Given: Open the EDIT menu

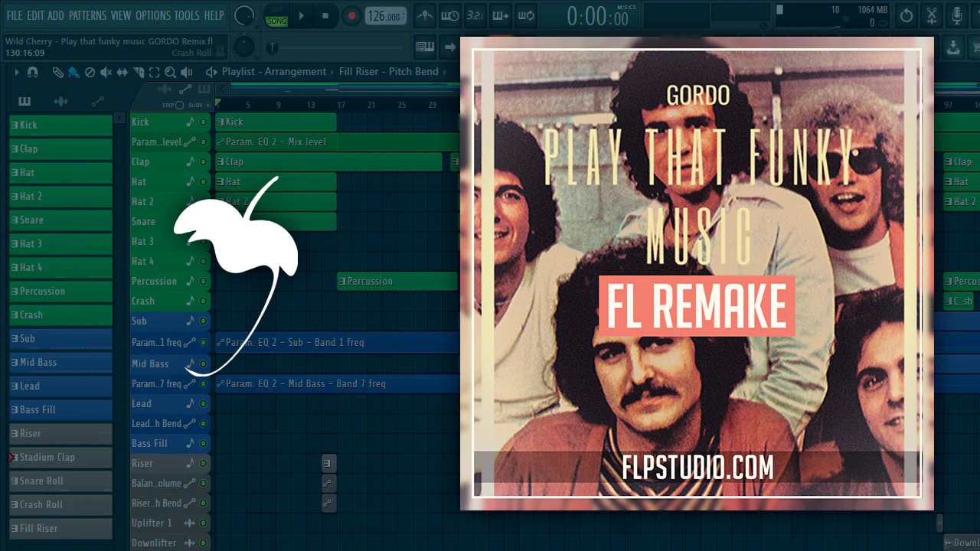Looking at the screenshot, I should [x=35, y=15].
